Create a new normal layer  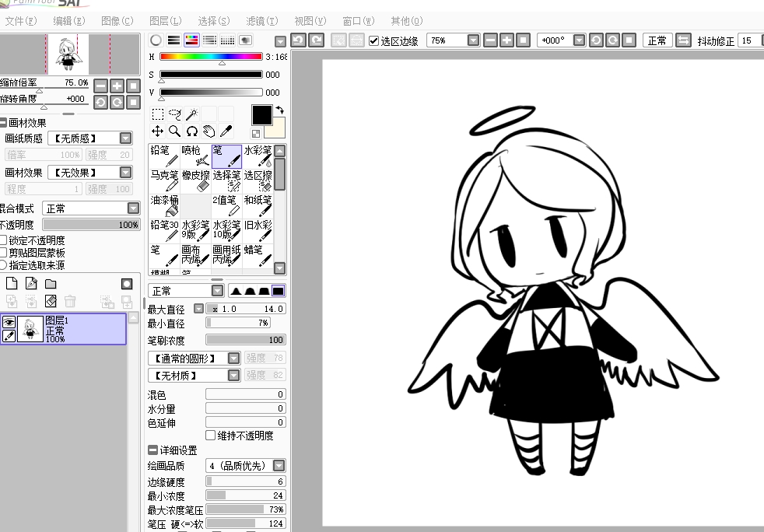[x=11, y=284]
